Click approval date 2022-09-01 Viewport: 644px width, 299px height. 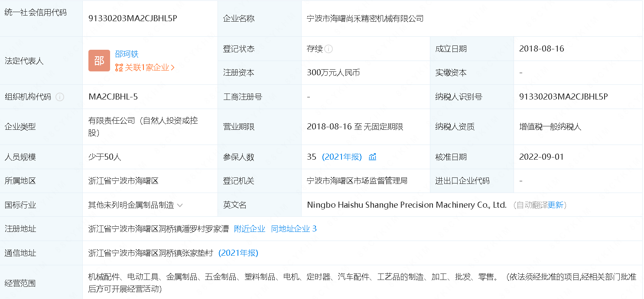[542, 157]
